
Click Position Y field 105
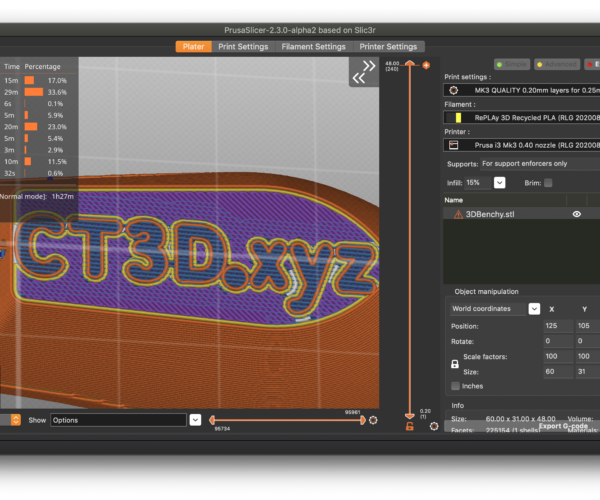588,326
